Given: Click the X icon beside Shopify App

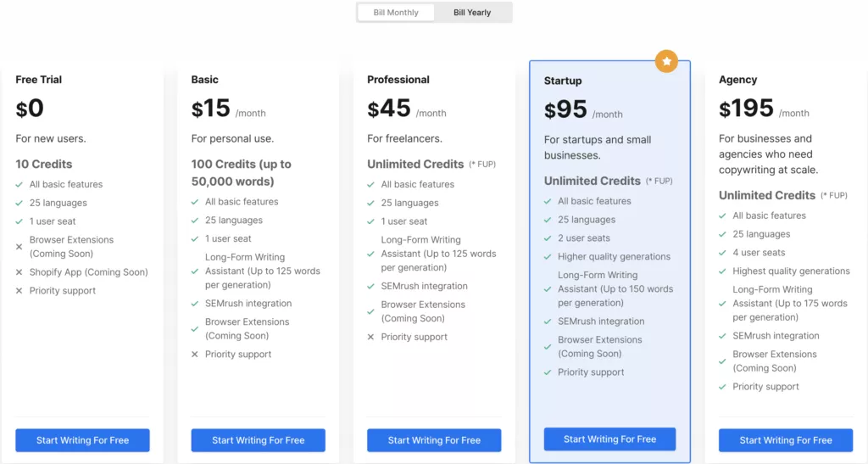Looking at the screenshot, I should tap(19, 272).
